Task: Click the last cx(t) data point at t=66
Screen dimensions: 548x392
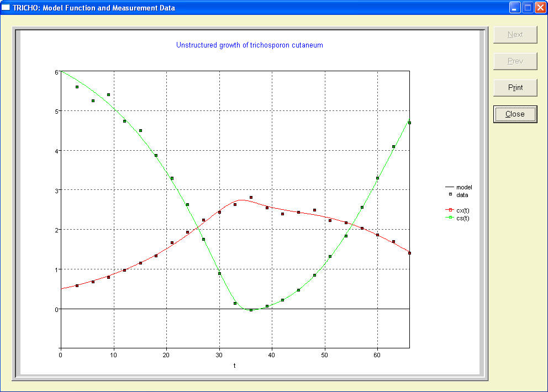Action: pyautogui.click(x=409, y=253)
